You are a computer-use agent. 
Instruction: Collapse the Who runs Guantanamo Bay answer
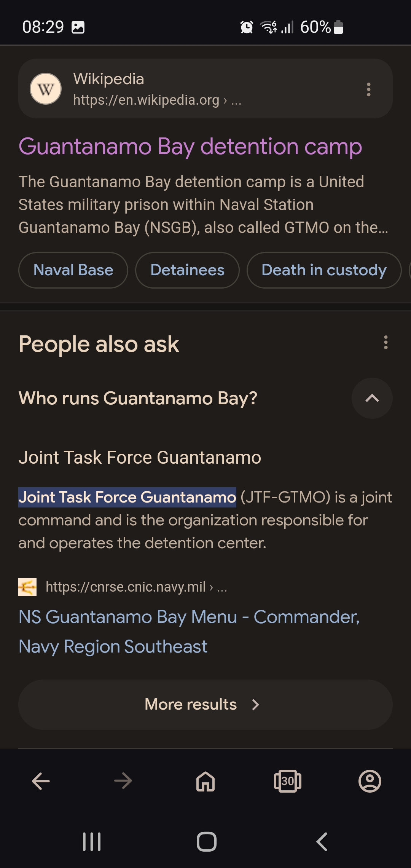click(x=372, y=398)
